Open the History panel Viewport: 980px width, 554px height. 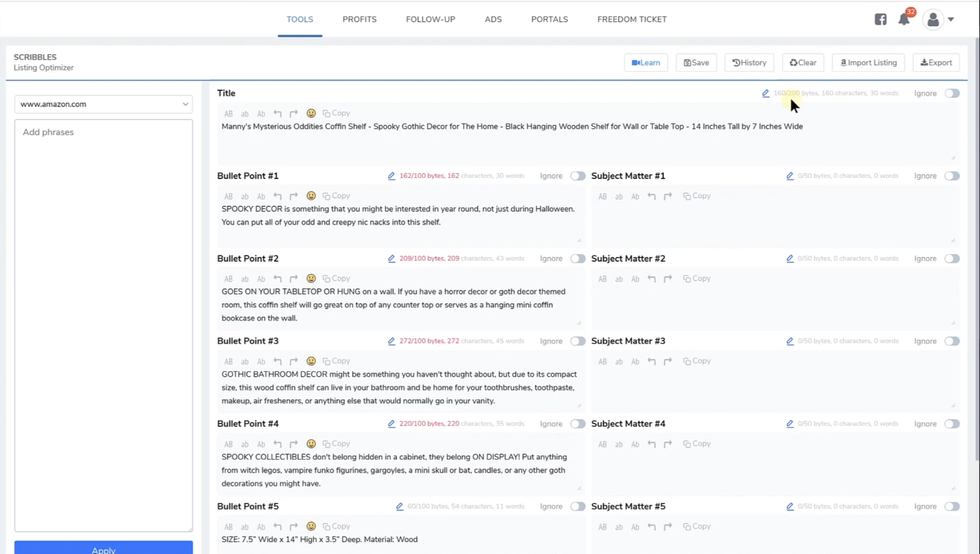tap(749, 63)
